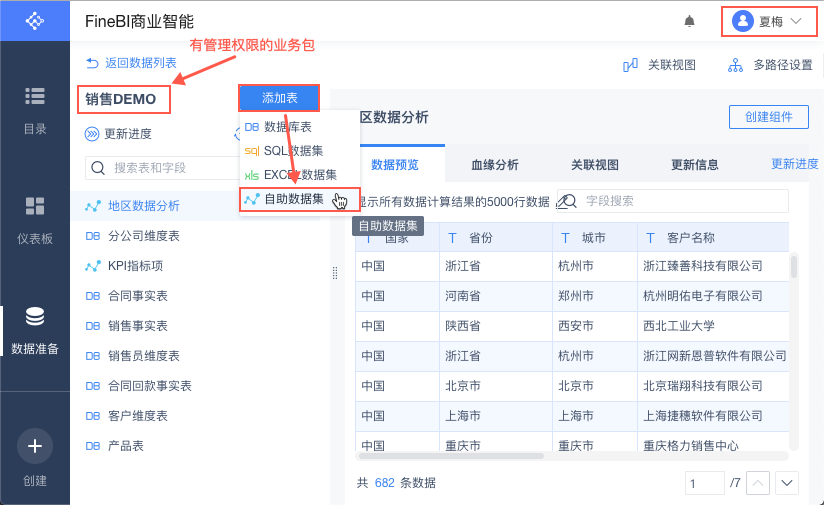Select the 数据准备 database icon

click(35, 316)
